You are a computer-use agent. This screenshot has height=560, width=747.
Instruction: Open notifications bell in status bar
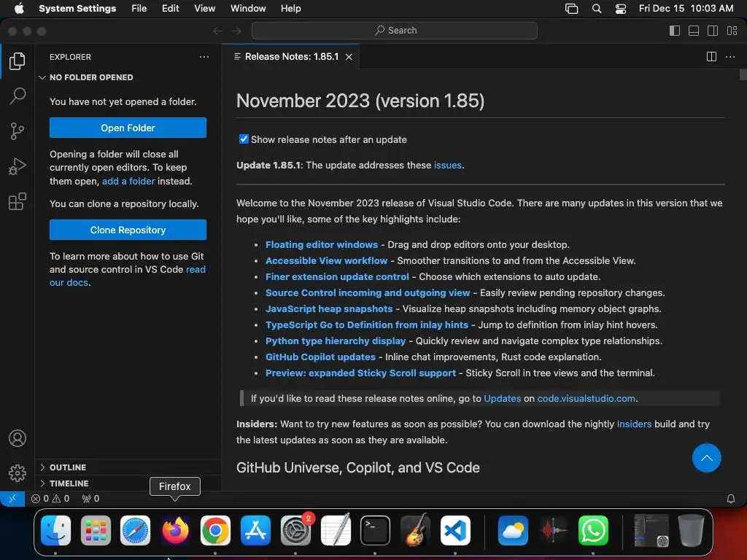730,499
